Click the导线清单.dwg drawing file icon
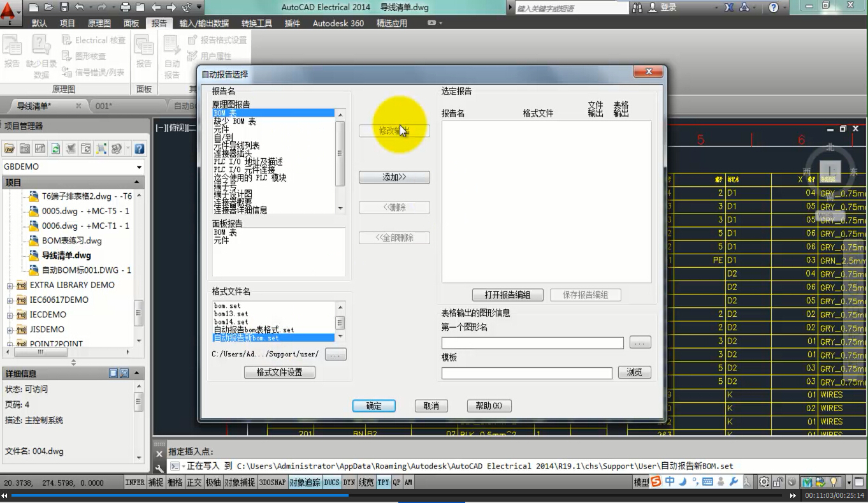The image size is (868, 503). [34, 256]
